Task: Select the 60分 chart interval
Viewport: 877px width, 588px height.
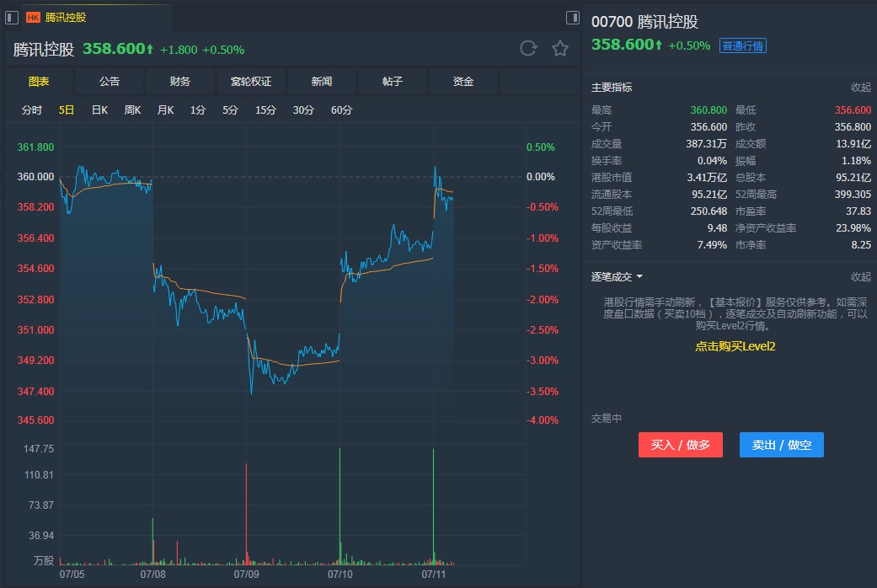Action: point(342,110)
